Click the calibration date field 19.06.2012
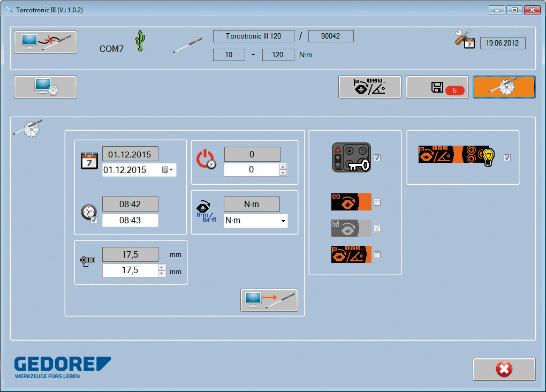Image resolution: width=546 pixels, height=392 pixels. click(x=502, y=43)
